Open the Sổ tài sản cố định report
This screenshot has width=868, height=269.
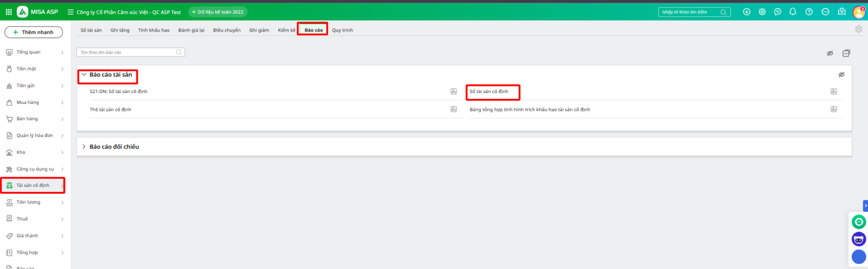(489, 91)
